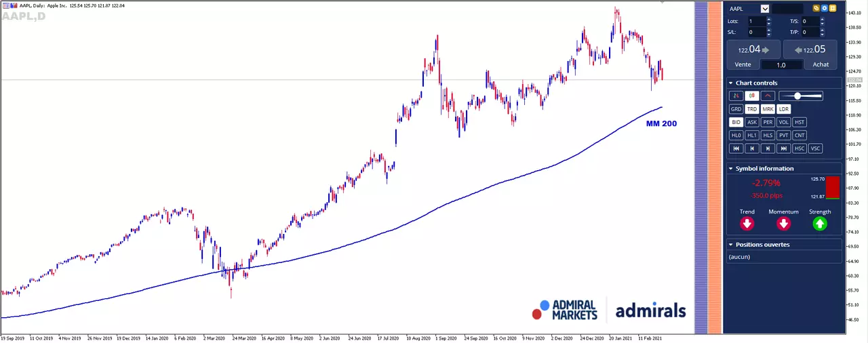This screenshot has width=868, height=343.
Task: Toggle the TRD button
Action: 752,109
